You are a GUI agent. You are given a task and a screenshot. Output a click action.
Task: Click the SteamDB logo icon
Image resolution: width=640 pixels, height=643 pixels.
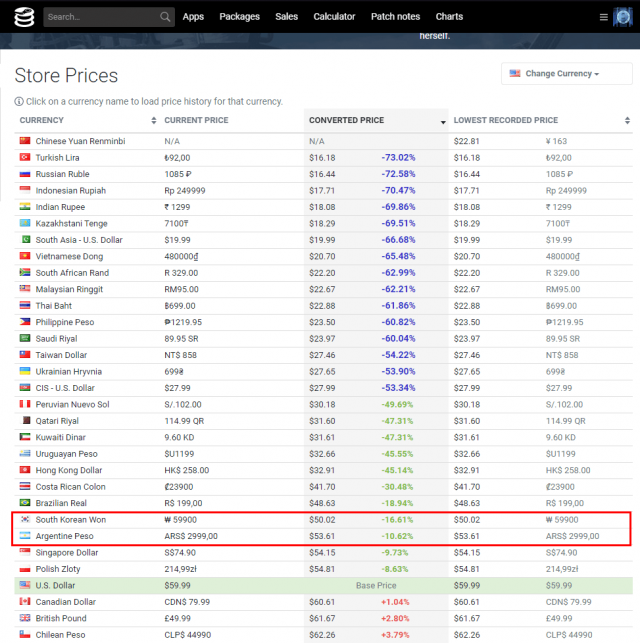coord(24,17)
